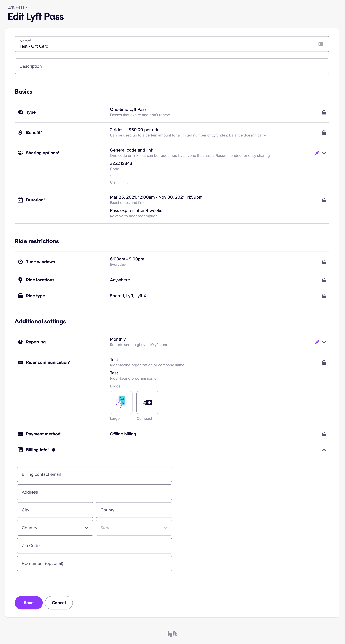Screen dimensions: 345x644
Task: Click the 'Offline billing' value
Action: [x=123, y=434]
